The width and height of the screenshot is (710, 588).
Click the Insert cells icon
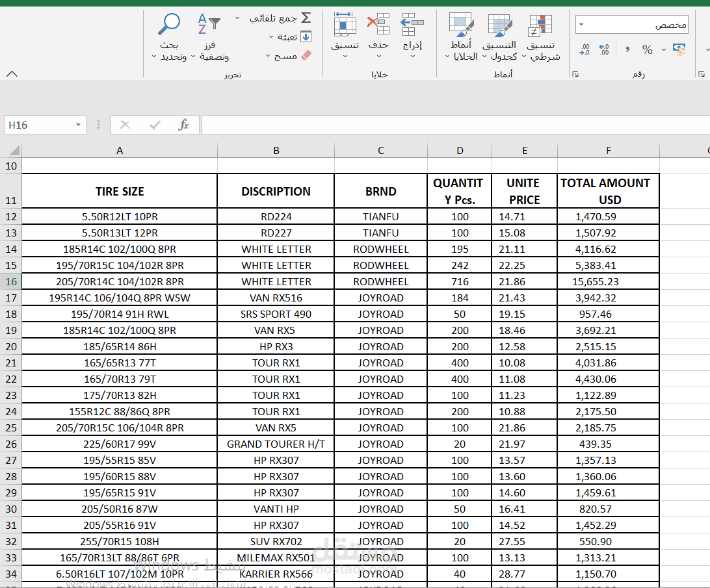pos(412,25)
